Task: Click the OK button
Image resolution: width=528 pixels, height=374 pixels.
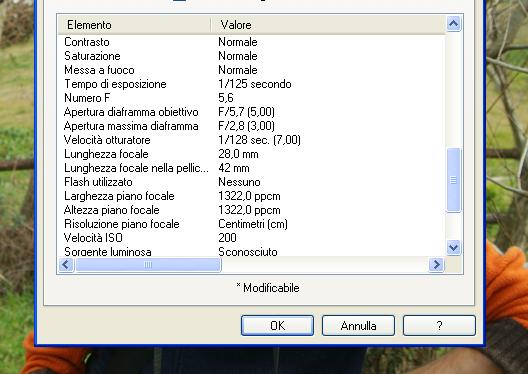Action: 277,326
